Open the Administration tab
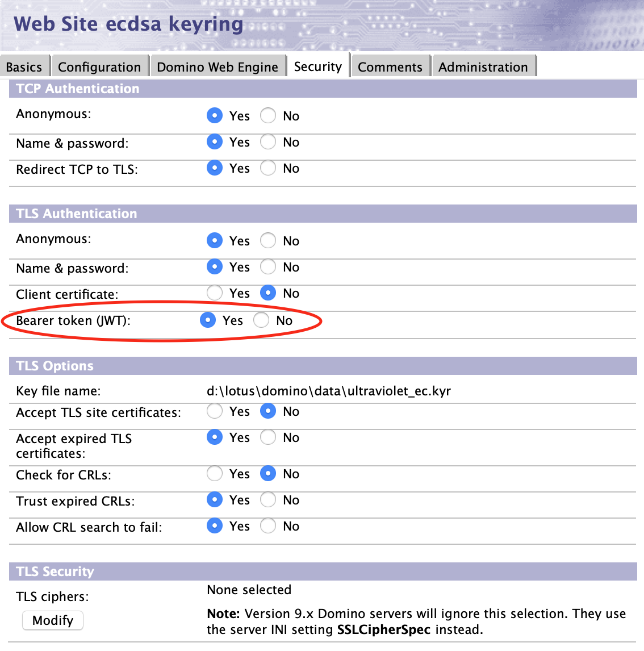This screenshot has width=644, height=651. pos(483,66)
